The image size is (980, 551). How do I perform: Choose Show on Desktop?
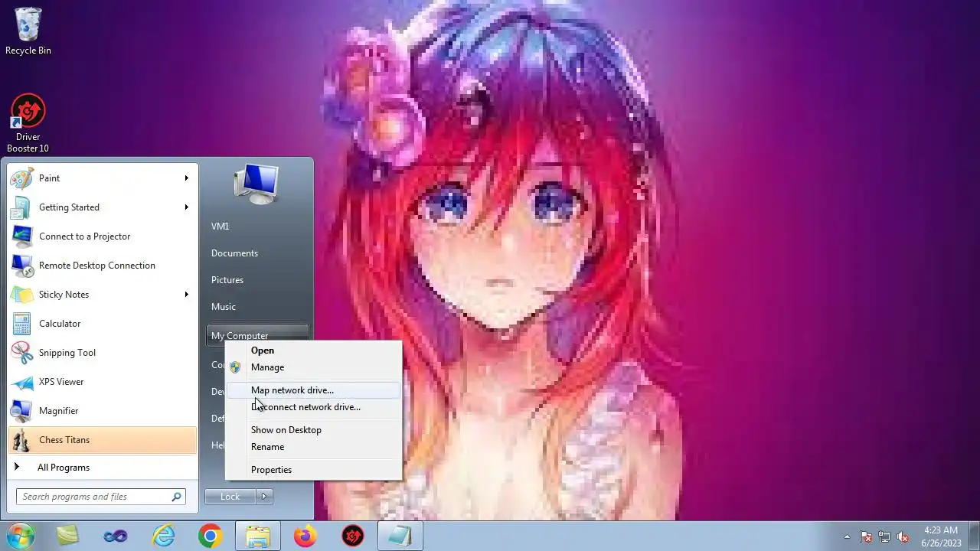tap(314, 430)
